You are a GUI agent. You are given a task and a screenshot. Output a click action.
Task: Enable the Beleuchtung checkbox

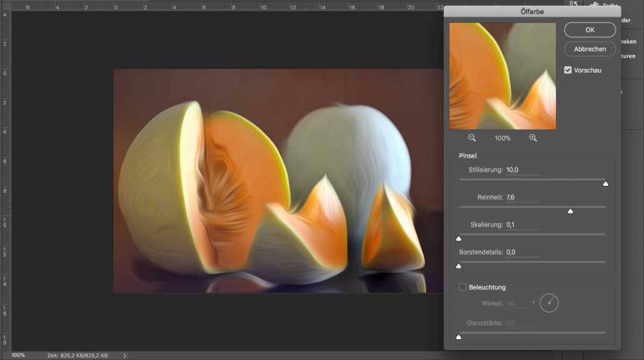(x=463, y=287)
